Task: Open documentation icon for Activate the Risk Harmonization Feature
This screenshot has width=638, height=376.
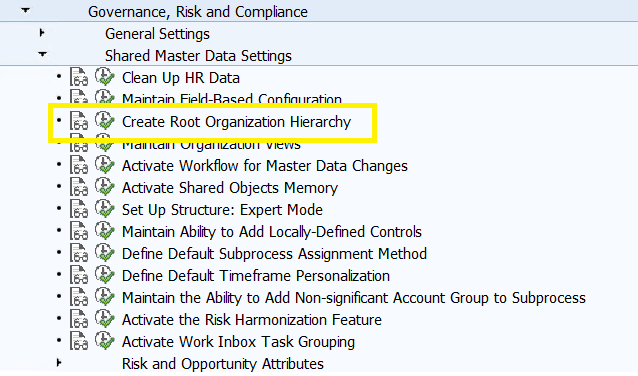Action: (79, 319)
